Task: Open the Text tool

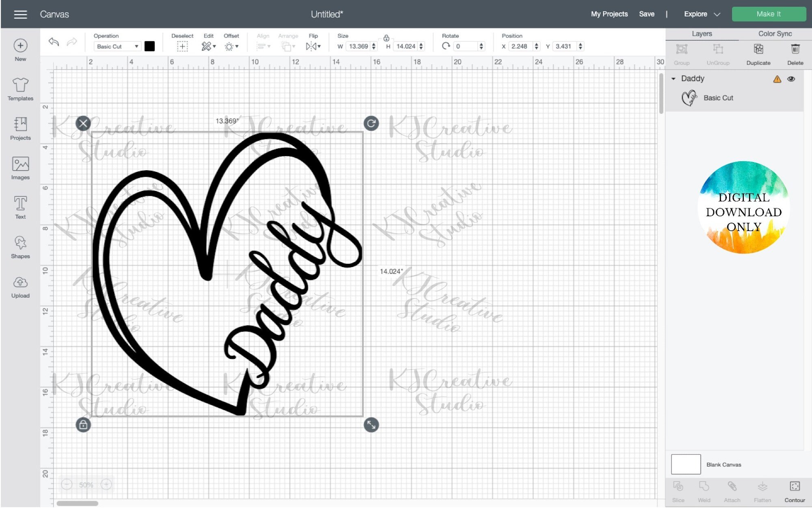Action: point(20,206)
